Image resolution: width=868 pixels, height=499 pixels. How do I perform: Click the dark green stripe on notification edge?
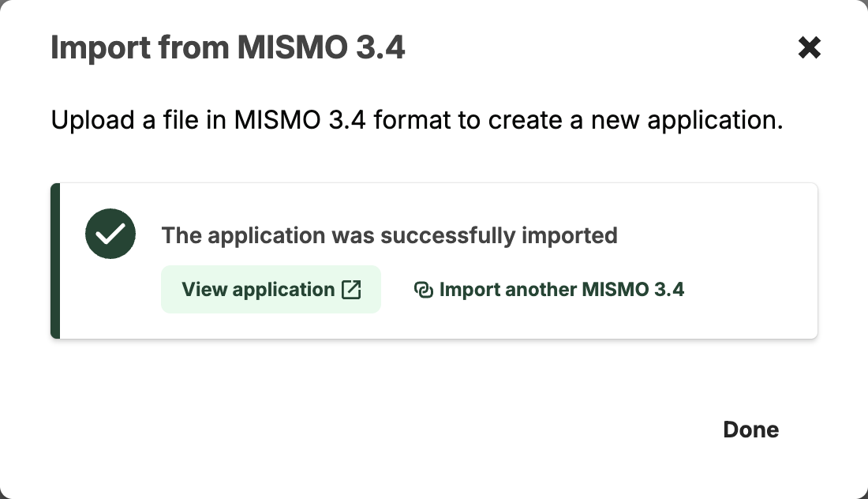(x=55, y=261)
